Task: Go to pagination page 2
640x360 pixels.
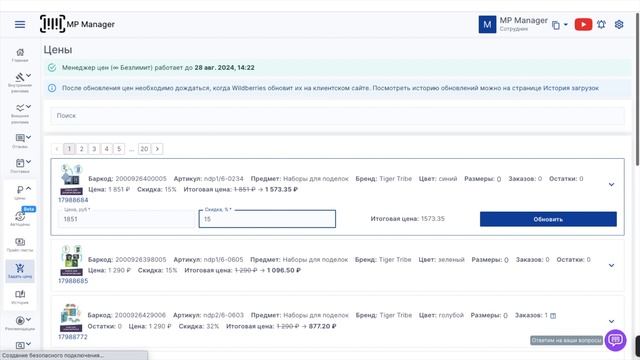Action: pos(82,149)
